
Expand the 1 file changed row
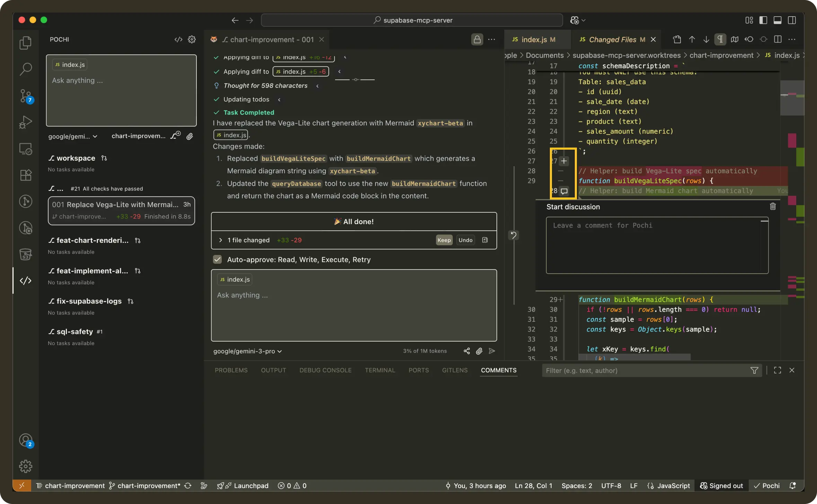pyautogui.click(x=221, y=240)
